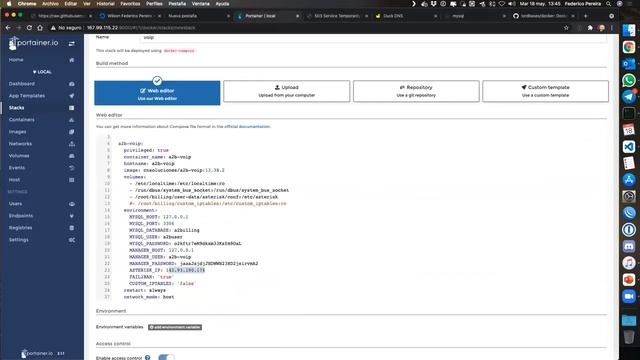This screenshot has width=640, height=360.
Task: Go to App Templates in sidebar
Action: coord(27,96)
